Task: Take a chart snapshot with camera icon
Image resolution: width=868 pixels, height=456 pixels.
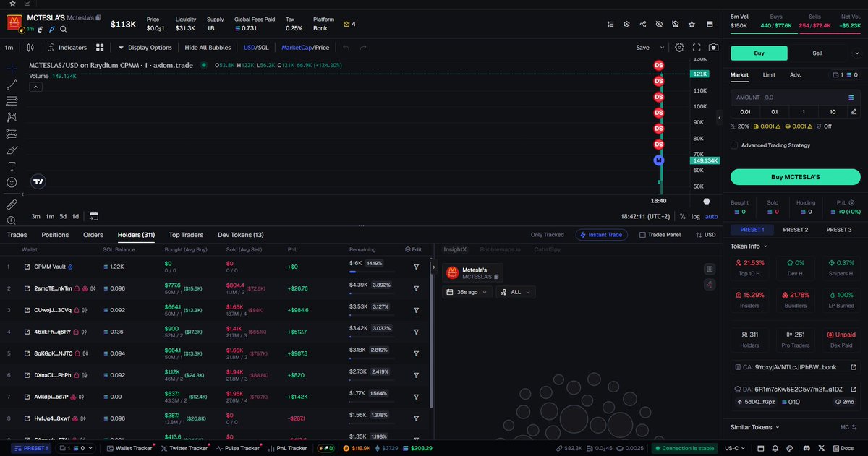Action: pyautogui.click(x=714, y=47)
